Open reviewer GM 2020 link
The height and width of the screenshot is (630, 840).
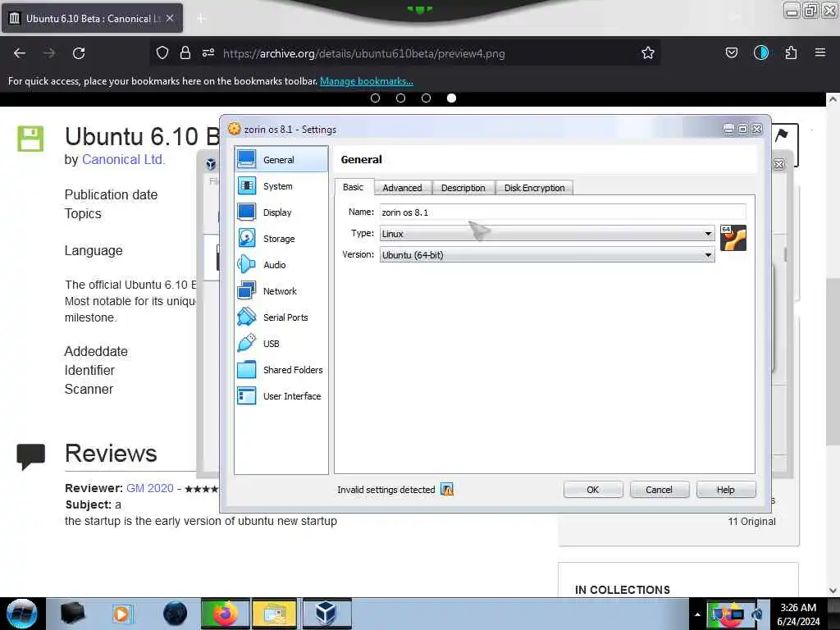(150, 488)
